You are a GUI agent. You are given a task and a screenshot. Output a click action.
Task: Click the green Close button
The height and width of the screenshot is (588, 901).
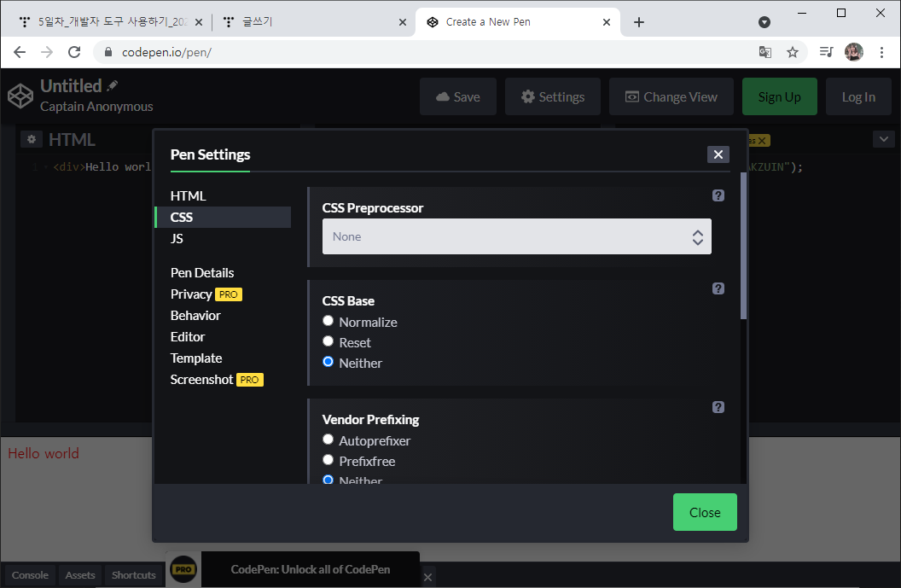click(705, 512)
